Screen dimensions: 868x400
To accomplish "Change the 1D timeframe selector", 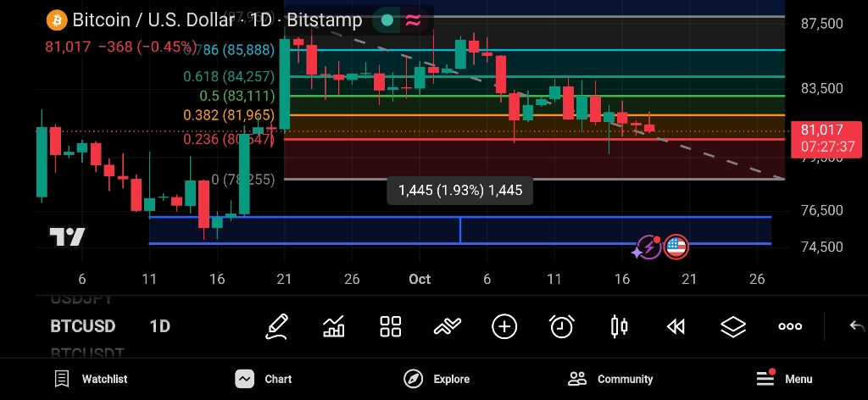I will coord(160,326).
